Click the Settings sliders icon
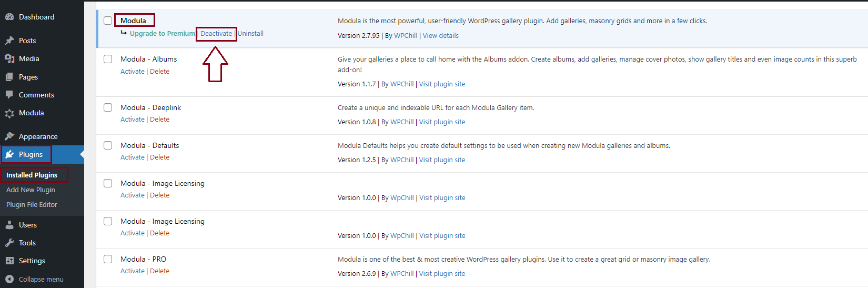 click(9, 261)
